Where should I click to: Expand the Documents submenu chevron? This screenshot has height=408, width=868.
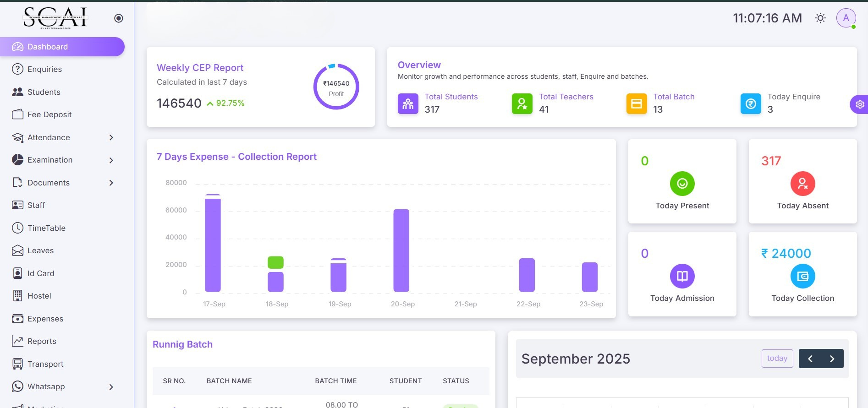coord(111,183)
